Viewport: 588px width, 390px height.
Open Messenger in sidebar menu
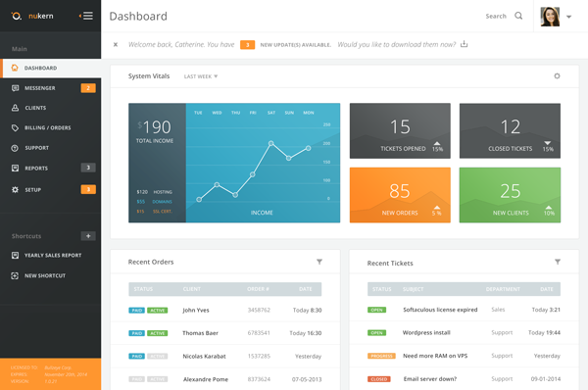(51, 88)
